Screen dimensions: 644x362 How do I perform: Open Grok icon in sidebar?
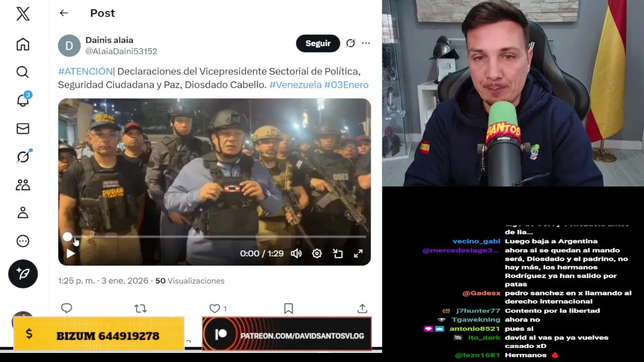point(23,156)
